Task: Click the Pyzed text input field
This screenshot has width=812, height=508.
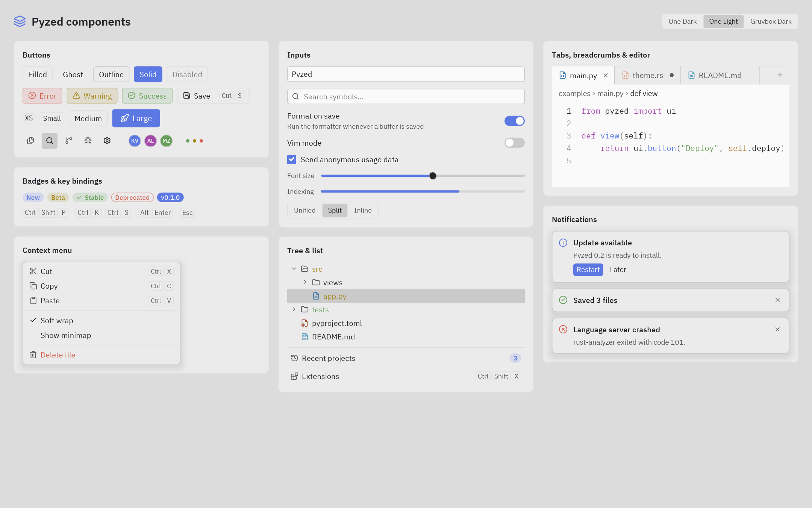Action: click(x=406, y=74)
